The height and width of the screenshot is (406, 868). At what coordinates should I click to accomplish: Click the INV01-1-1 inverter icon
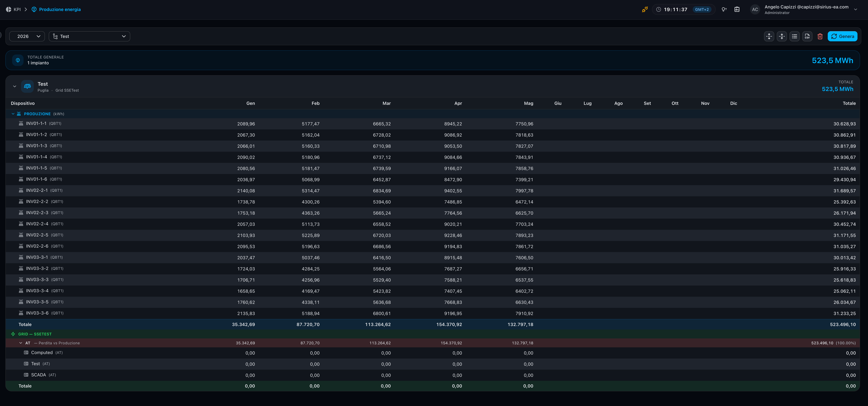(x=21, y=123)
